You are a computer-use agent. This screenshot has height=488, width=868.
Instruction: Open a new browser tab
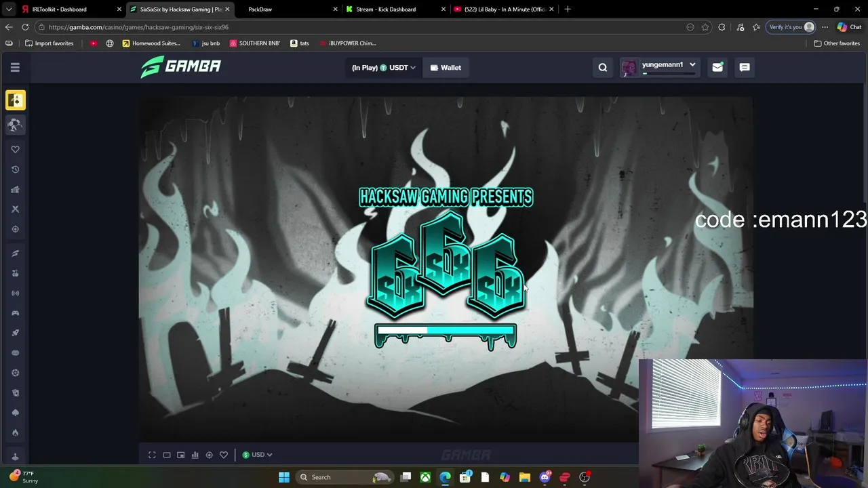tap(568, 9)
